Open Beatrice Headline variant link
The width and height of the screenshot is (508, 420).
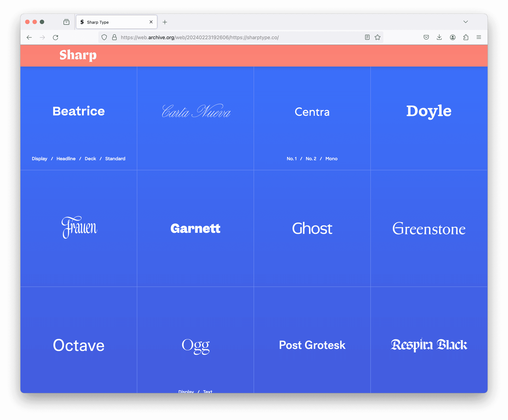pyautogui.click(x=66, y=159)
